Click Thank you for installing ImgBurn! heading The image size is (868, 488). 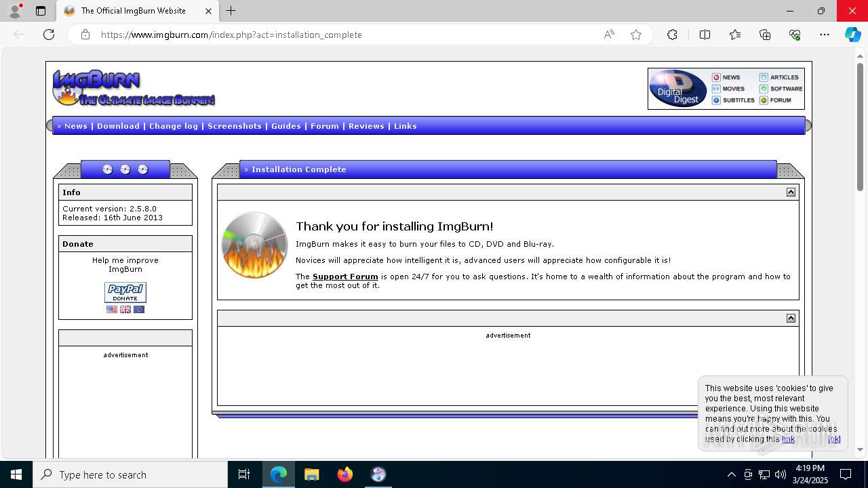click(395, 226)
